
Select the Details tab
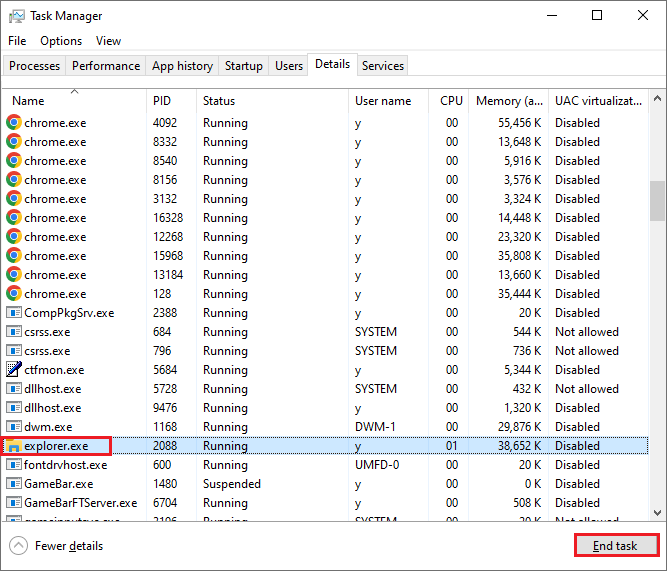pos(332,64)
